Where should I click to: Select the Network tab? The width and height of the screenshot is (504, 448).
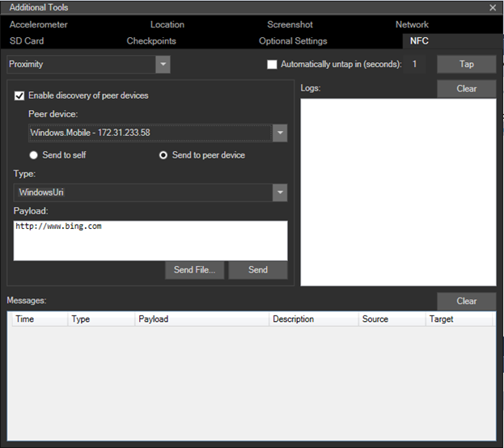(412, 24)
